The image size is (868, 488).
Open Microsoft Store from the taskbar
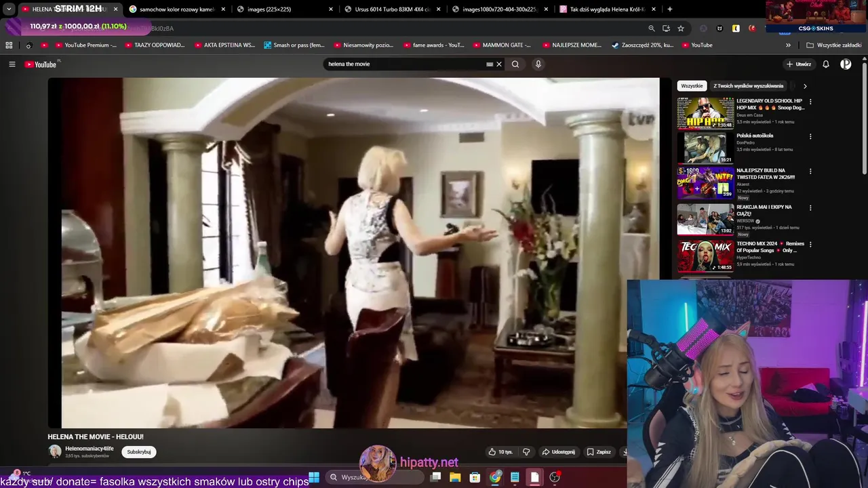point(475,477)
